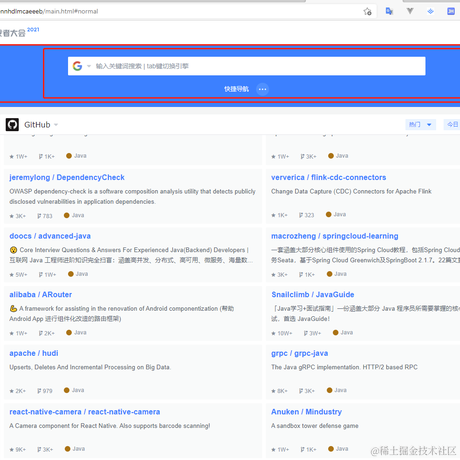Open the three-dots quick navigation button
The image size is (460, 460).
pos(262,89)
